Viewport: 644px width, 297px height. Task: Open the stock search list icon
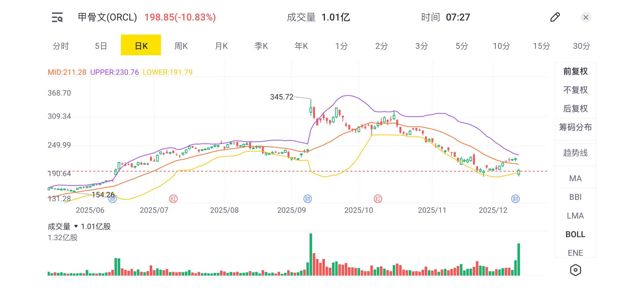pyautogui.click(x=57, y=17)
